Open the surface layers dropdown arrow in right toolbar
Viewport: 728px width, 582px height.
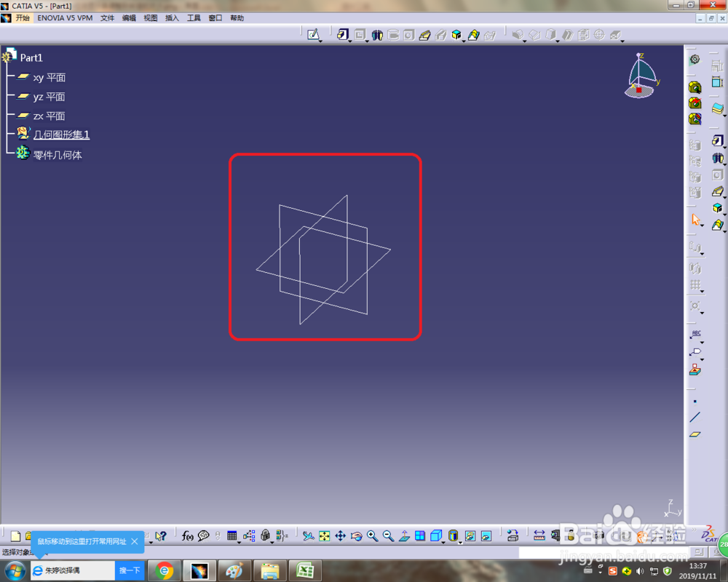point(725,115)
